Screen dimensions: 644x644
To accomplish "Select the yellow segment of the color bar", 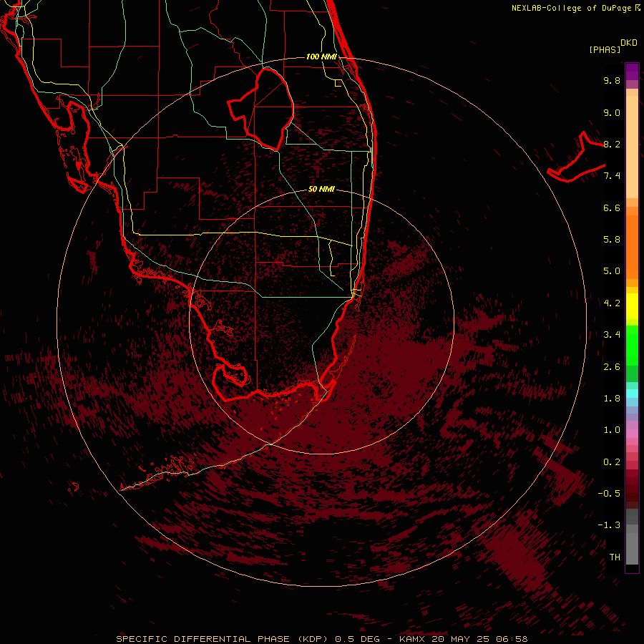I will click(x=632, y=306).
